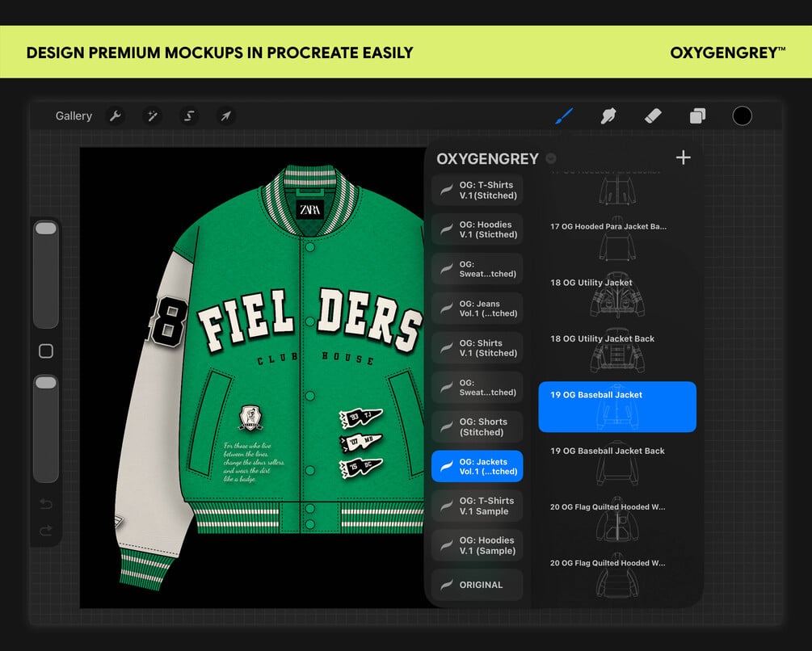This screenshot has width=812, height=651.
Task: Open the Gallery view
Action: click(x=74, y=116)
